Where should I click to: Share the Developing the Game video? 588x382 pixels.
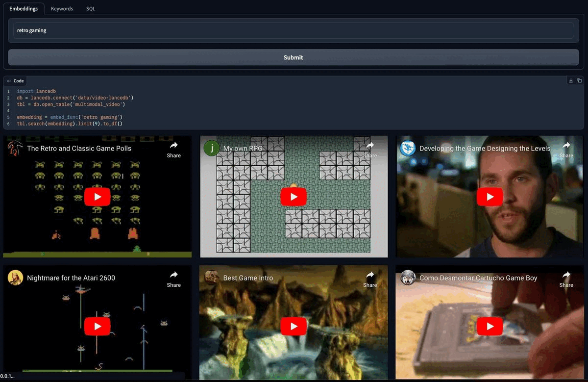[566, 150]
